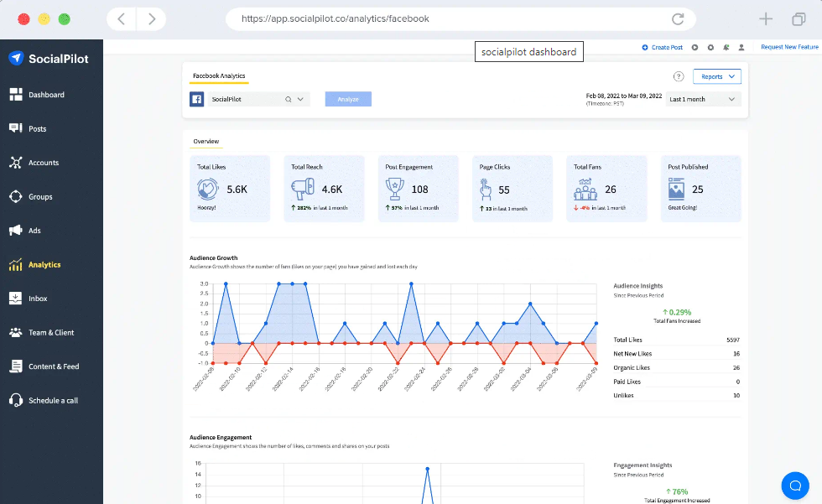Click the Audience Growth heading
Viewport: 822px width, 504px height.
pyautogui.click(x=213, y=257)
